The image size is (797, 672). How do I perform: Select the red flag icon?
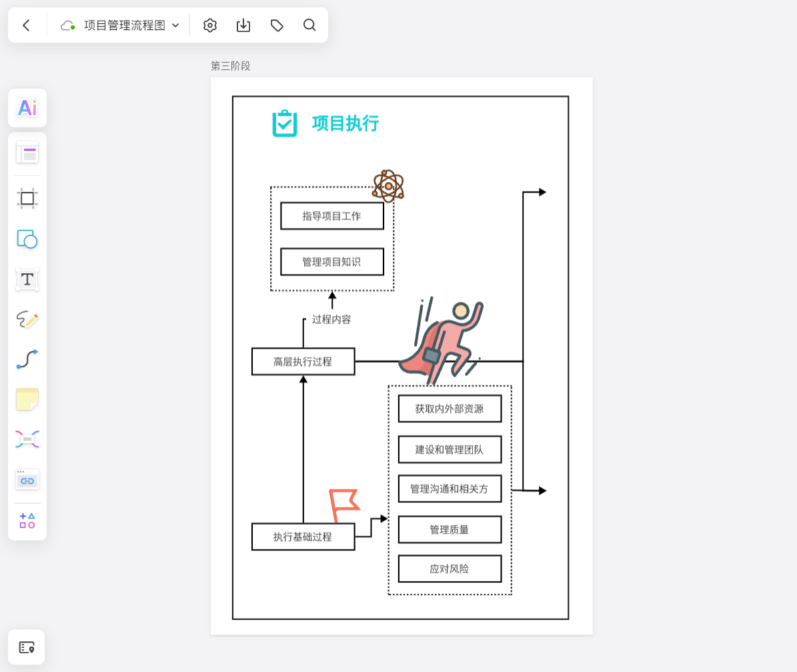click(x=345, y=505)
